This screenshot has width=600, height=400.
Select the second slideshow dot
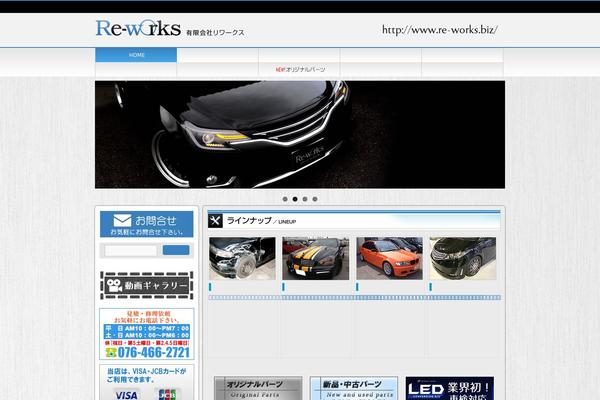[295, 199]
